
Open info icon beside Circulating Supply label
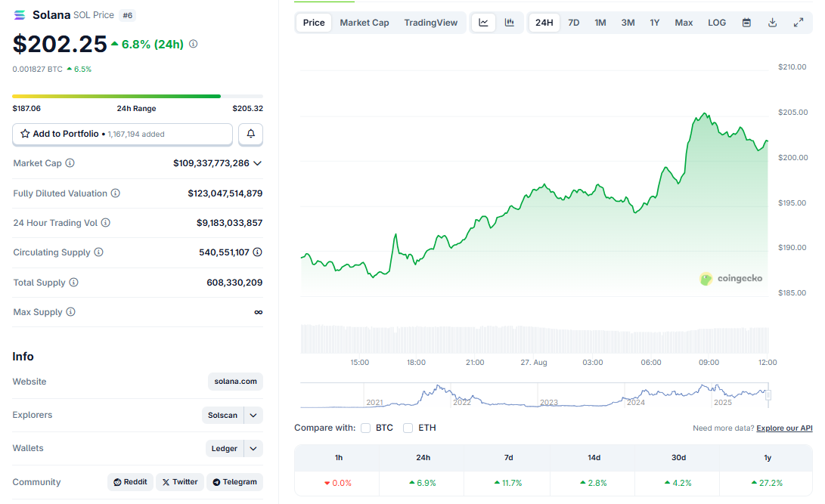[x=98, y=252]
